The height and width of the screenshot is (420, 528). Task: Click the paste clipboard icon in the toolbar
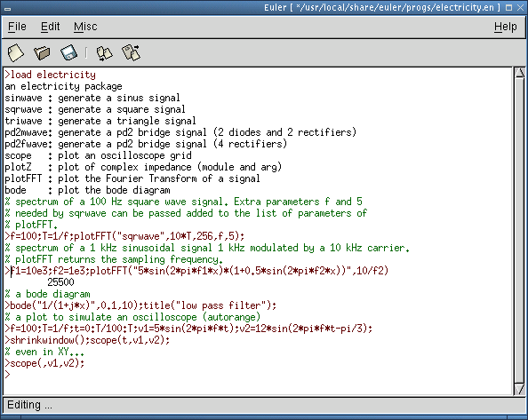click(131, 52)
